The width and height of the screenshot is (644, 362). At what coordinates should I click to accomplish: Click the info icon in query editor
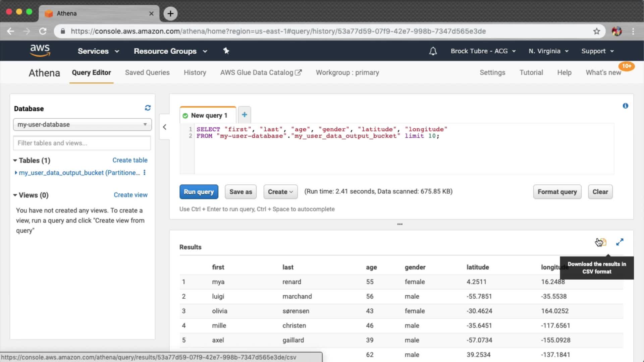point(625,106)
